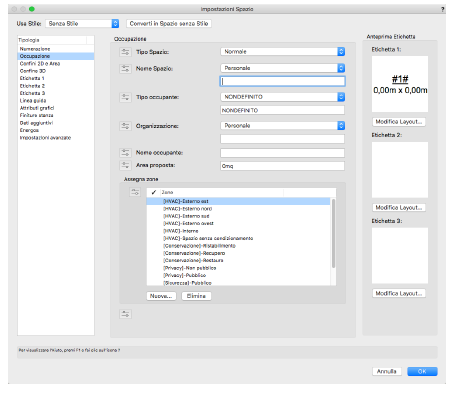Select Linea guida pane
454x395 pixels.
point(56,101)
